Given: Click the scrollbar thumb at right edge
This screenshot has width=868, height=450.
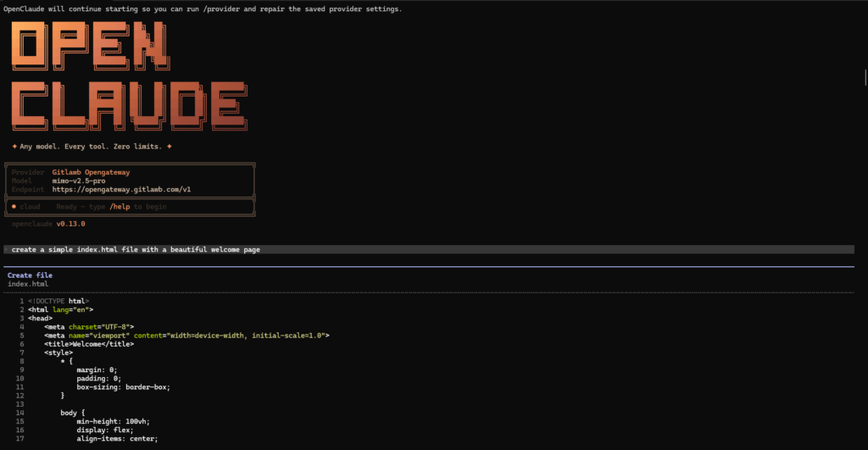Looking at the screenshot, I should pyautogui.click(x=865, y=77).
